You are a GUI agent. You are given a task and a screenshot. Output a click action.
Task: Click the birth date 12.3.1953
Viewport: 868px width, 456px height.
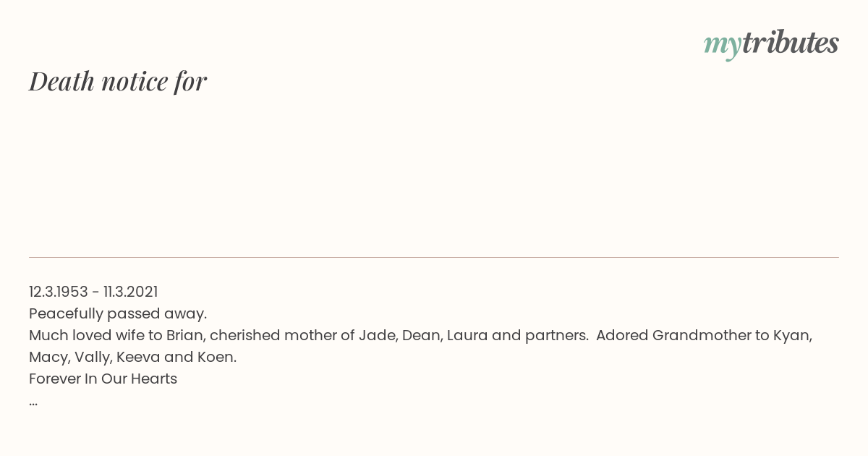(x=59, y=292)
